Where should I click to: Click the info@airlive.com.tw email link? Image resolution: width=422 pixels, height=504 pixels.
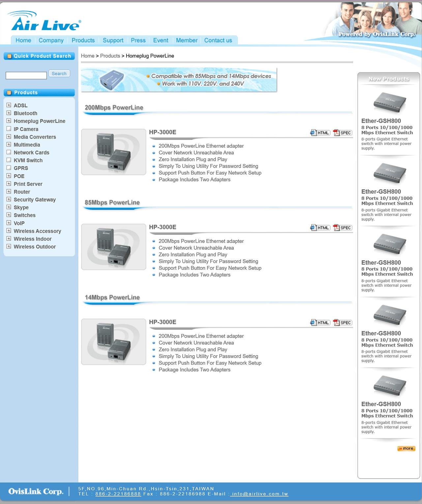pyautogui.click(x=259, y=494)
